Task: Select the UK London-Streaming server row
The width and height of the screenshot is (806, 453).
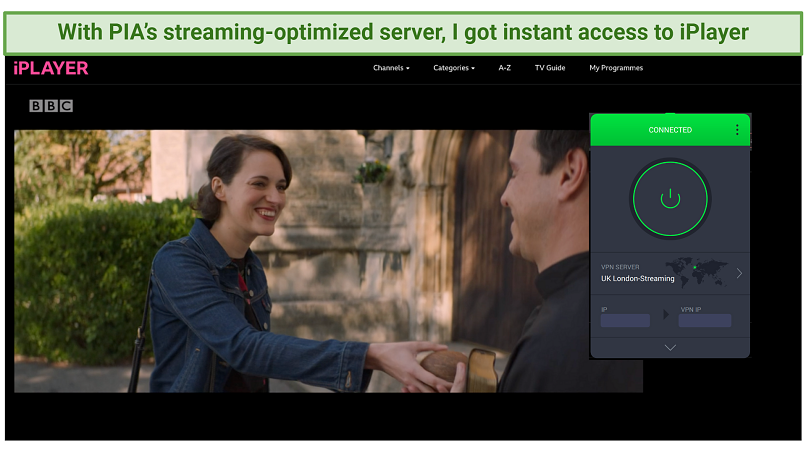Action: pyautogui.click(x=670, y=274)
